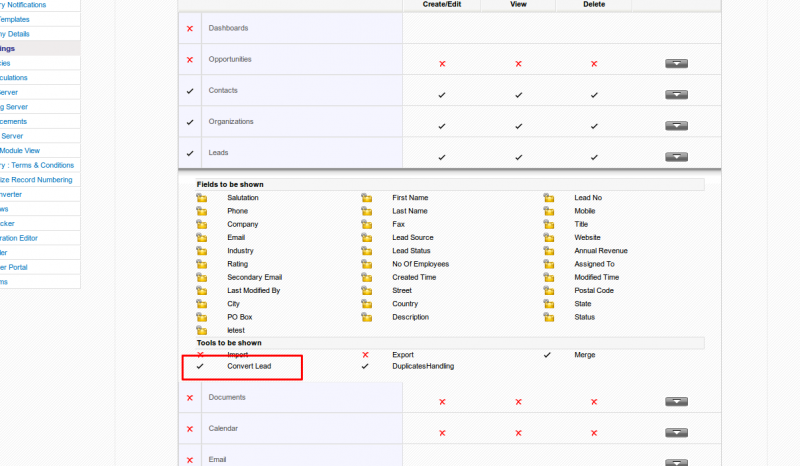800x466 pixels.
Task: Click the lock icon next to PO Box
Action: click(x=201, y=317)
